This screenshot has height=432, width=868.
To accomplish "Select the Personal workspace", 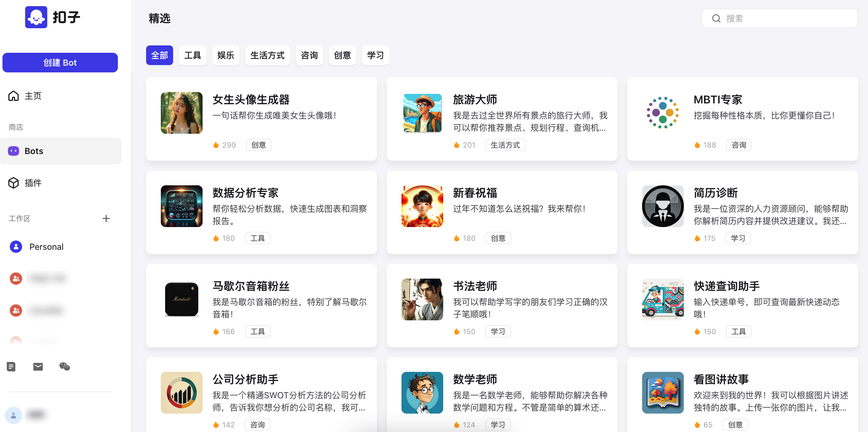I will (x=37, y=247).
